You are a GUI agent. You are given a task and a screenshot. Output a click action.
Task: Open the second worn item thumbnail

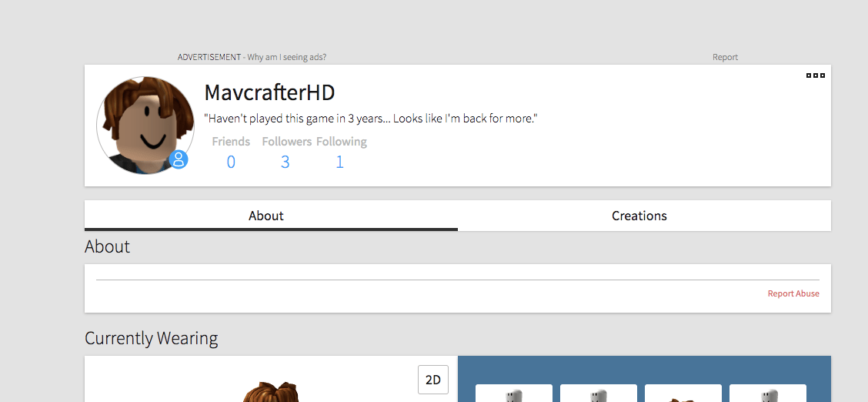[599, 394]
